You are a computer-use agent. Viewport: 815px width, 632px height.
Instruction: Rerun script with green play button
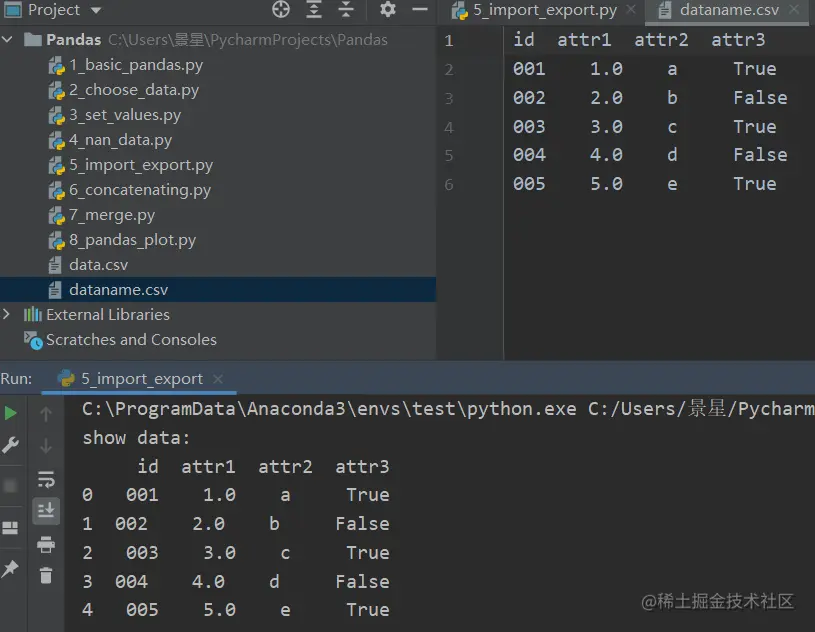point(10,413)
